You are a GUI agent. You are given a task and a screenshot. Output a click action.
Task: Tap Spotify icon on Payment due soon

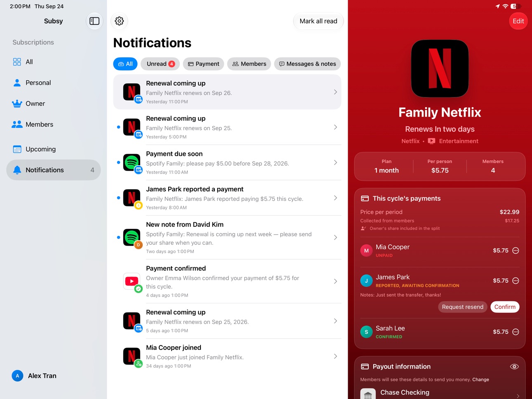pyautogui.click(x=132, y=162)
